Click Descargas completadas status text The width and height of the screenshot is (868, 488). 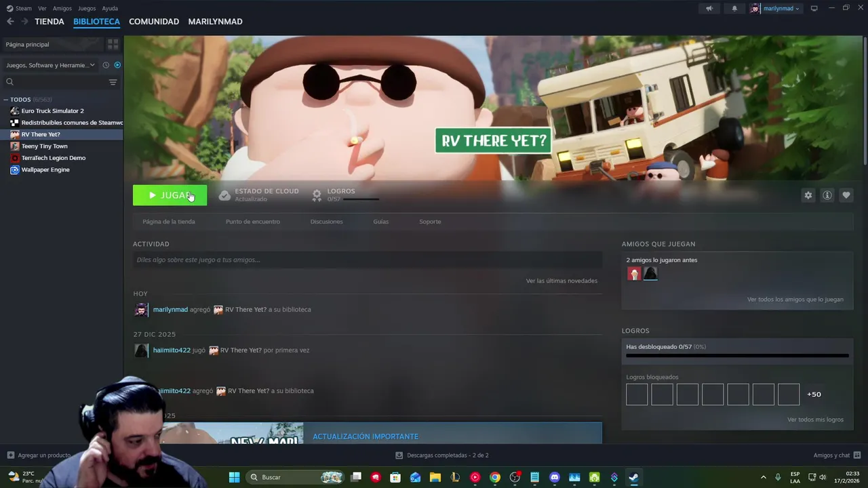coord(448,455)
